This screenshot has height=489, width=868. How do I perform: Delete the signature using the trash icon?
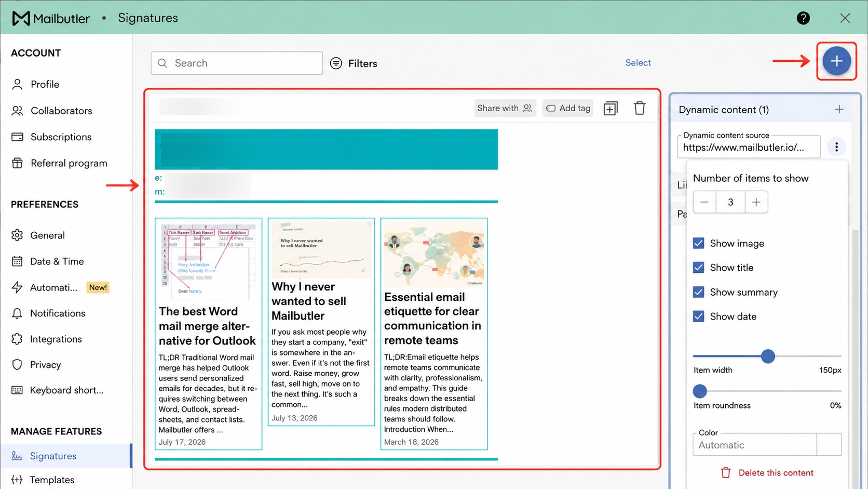(640, 108)
